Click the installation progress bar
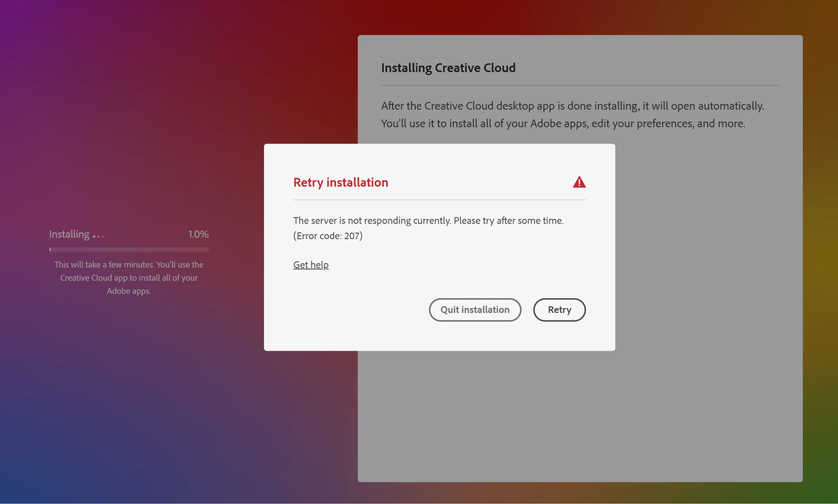The height and width of the screenshot is (504, 838). (x=129, y=250)
